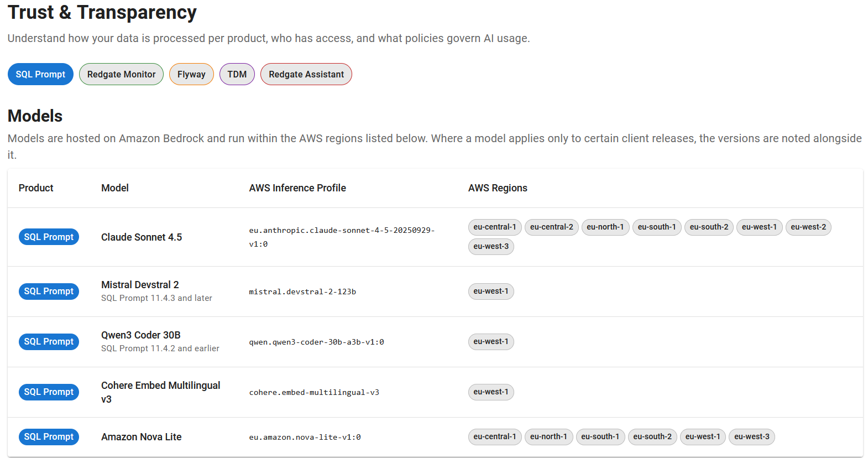Select the Amazon Nova Lite model name
The height and width of the screenshot is (458, 868).
(142, 437)
